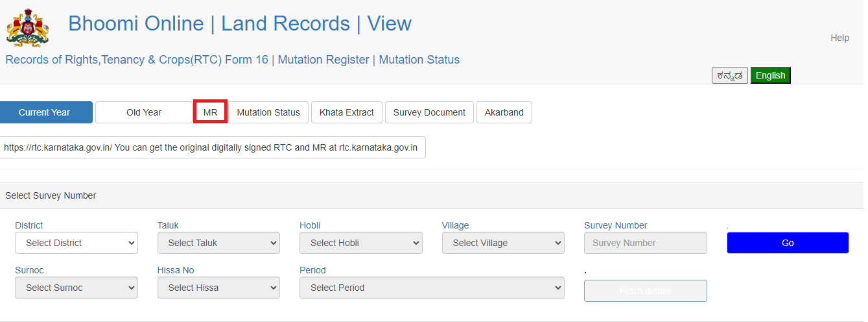Click the Surnoc field label
The width and height of the screenshot is (868, 322).
pyautogui.click(x=30, y=270)
